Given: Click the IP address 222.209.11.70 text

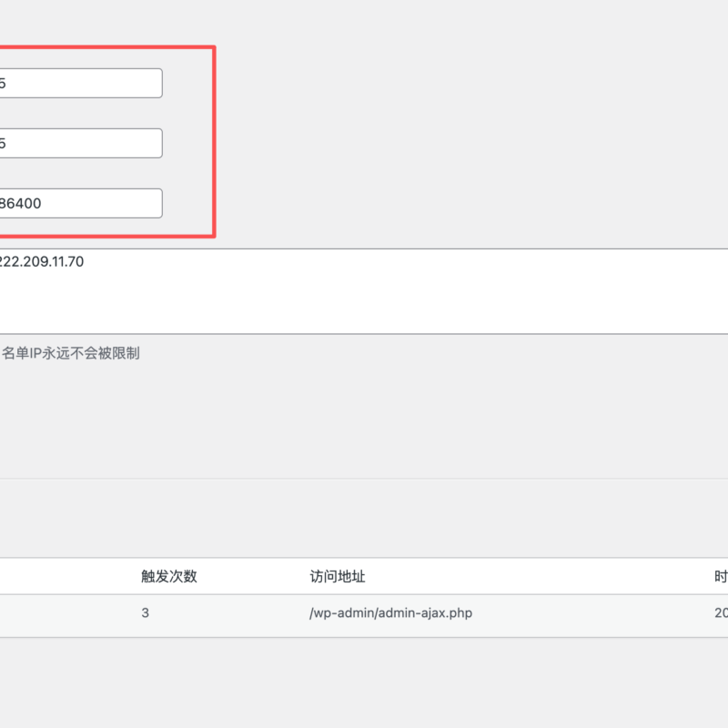Looking at the screenshot, I should tap(42, 262).
